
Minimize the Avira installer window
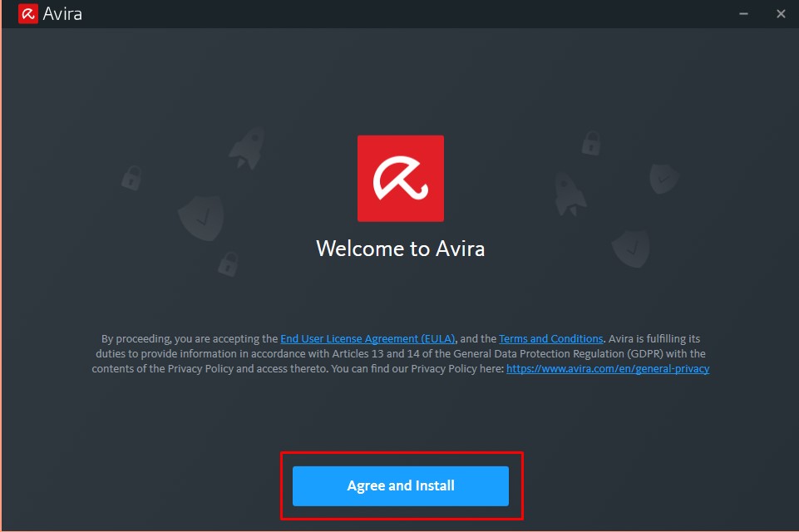tap(742, 14)
